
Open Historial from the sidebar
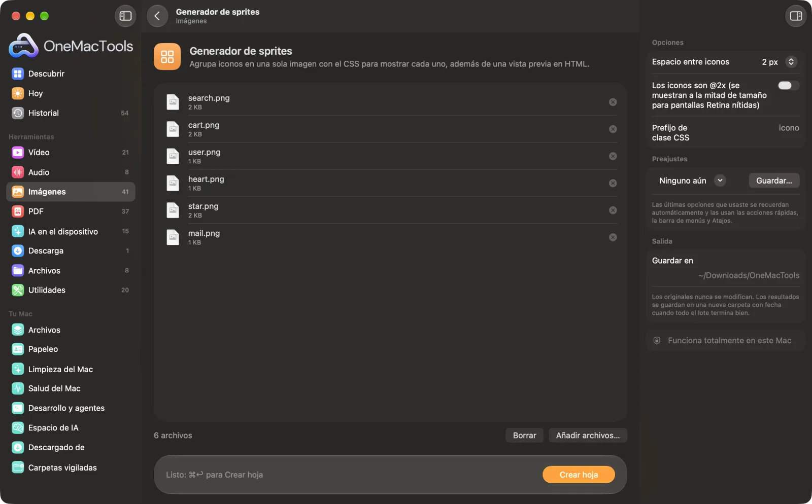pyautogui.click(x=71, y=113)
